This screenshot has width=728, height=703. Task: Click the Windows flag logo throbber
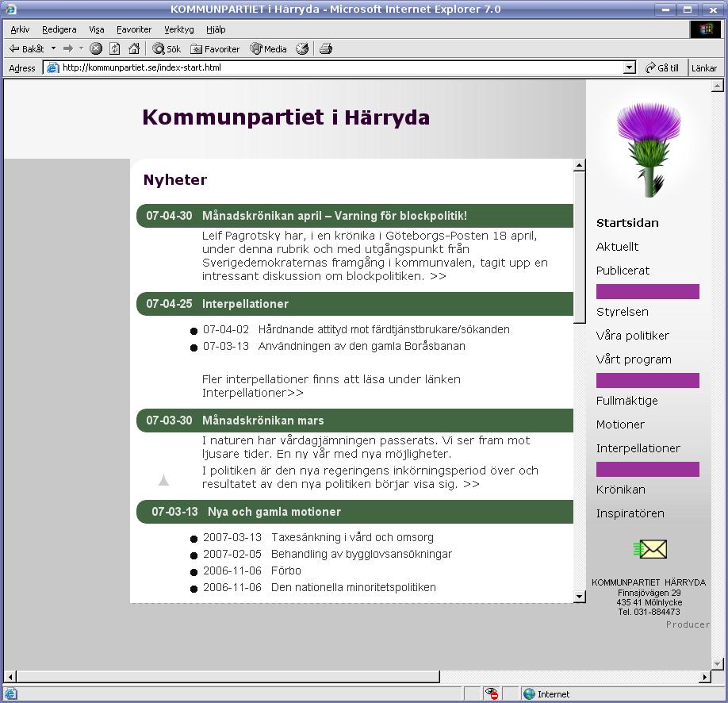point(706,29)
